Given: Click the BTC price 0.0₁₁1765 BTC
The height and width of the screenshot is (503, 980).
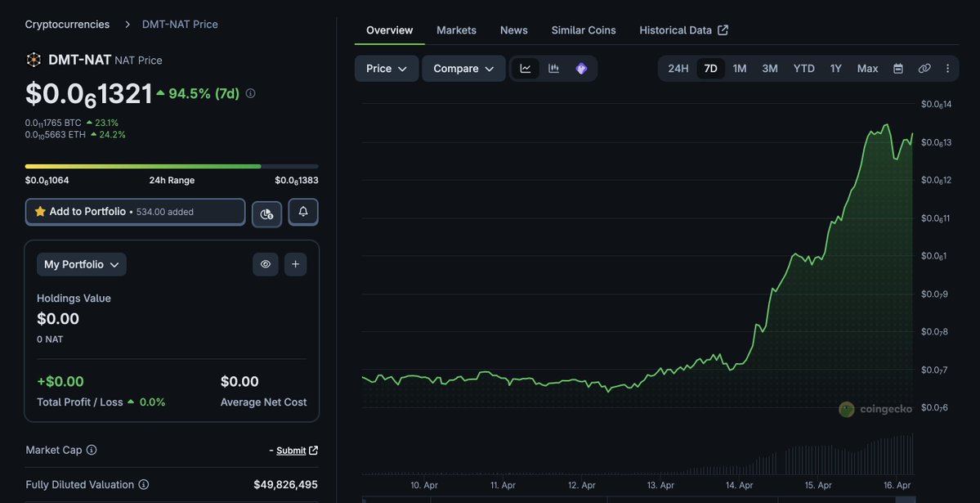Looking at the screenshot, I should pyautogui.click(x=53, y=123).
